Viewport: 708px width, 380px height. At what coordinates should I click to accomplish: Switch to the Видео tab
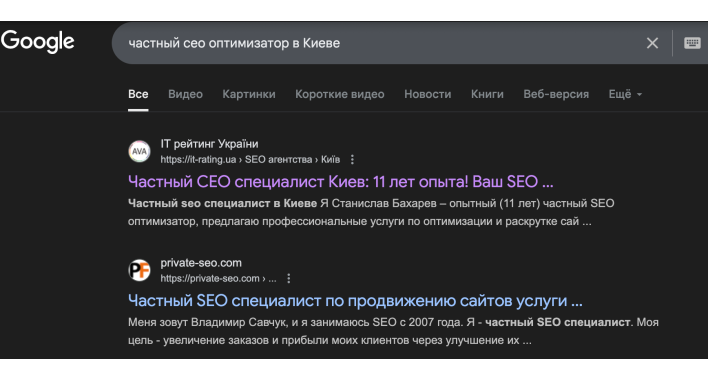tap(185, 94)
